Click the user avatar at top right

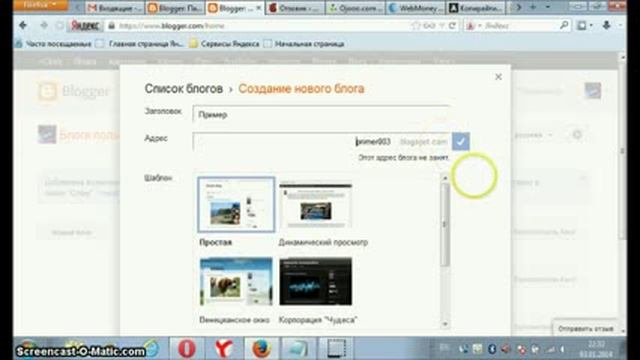pos(592,90)
